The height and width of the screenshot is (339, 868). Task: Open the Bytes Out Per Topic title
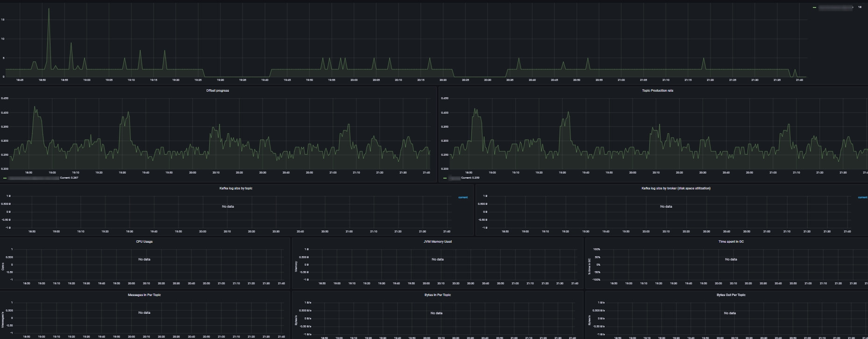click(x=731, y=295)
